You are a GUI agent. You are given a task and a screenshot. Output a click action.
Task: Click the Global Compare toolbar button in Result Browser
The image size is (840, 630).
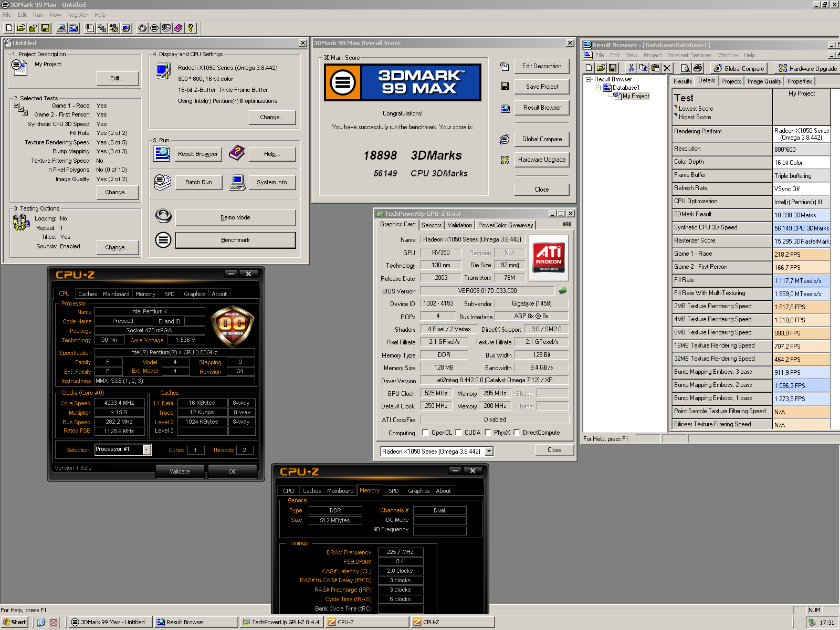(739, 68)
